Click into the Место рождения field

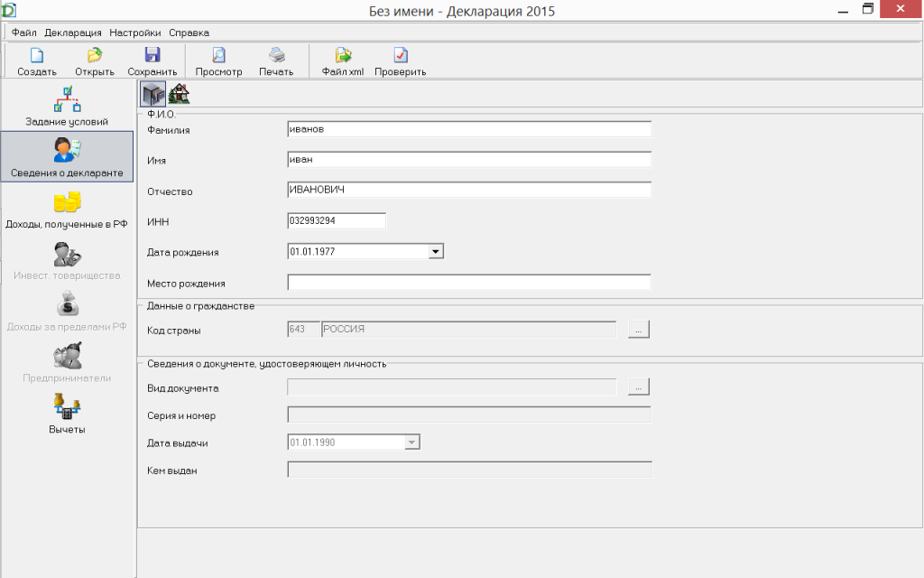tap(468, 283)
